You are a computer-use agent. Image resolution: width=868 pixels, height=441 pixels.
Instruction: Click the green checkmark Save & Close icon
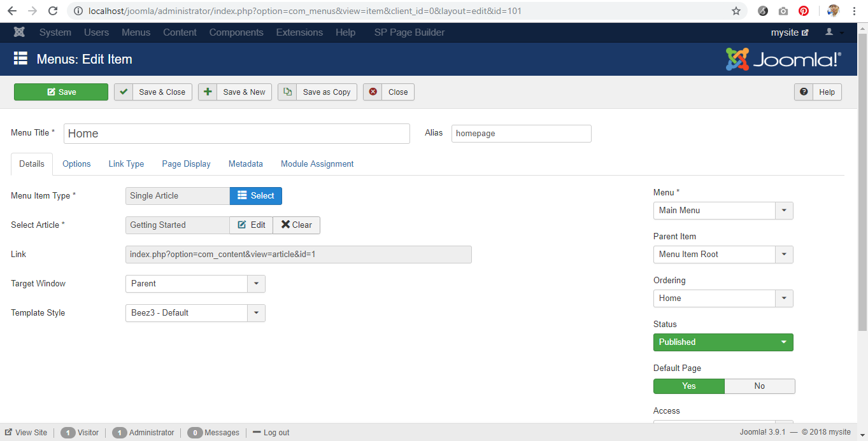pyautogui.click(x=124, y=92)
